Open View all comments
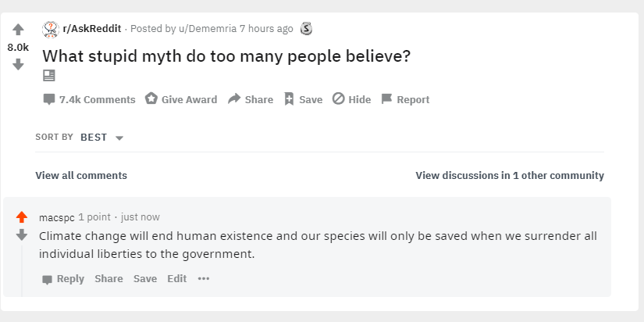Viewport: 644px width, 322px height. tap(81, 175)
